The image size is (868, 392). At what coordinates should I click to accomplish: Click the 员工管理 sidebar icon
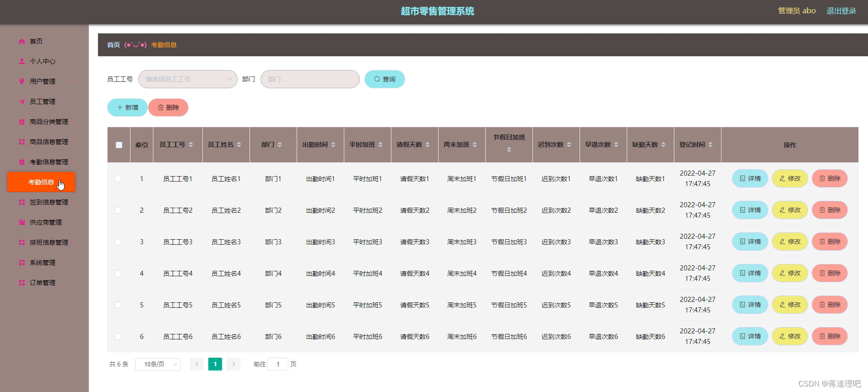pos(22,102)
